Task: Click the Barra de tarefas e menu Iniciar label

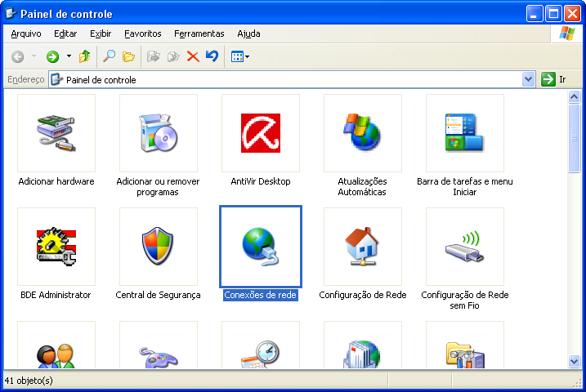Action: coord(464,187)
